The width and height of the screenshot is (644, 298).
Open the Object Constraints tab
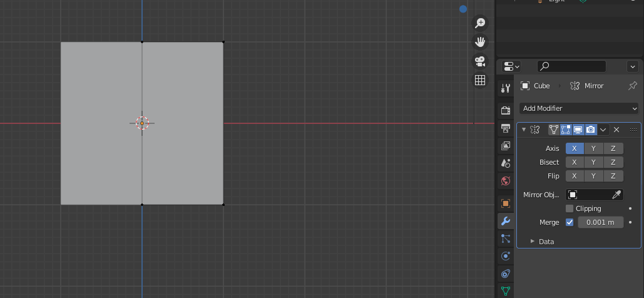click(x=506, y=274)
